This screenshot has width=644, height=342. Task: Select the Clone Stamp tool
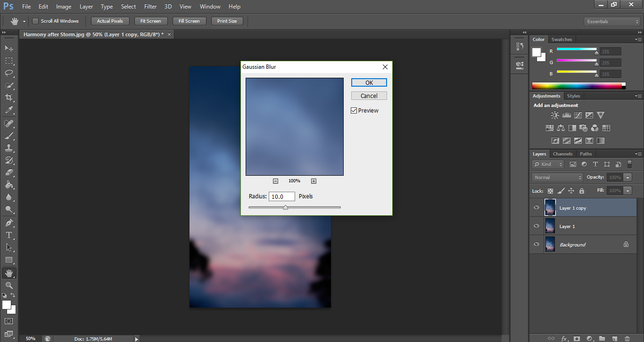[9, 148]
